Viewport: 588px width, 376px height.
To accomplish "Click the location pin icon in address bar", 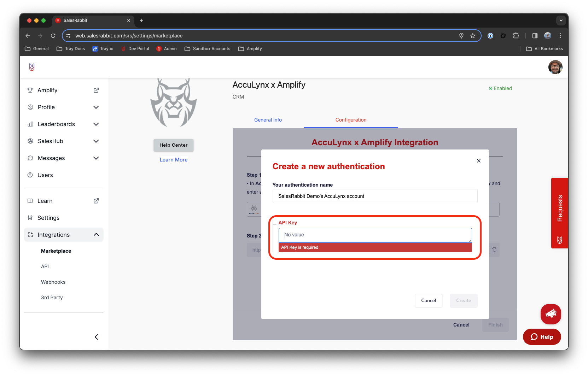I will pos(461,36).
